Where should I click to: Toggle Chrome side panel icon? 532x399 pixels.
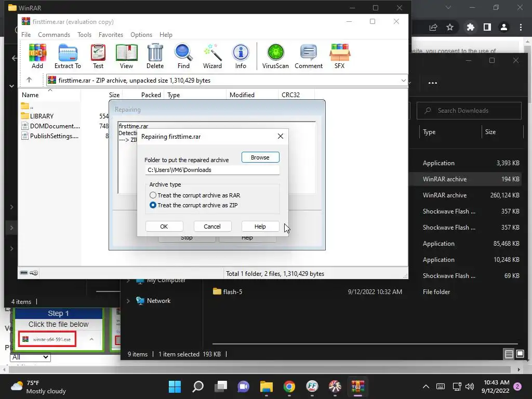[487, 27]
